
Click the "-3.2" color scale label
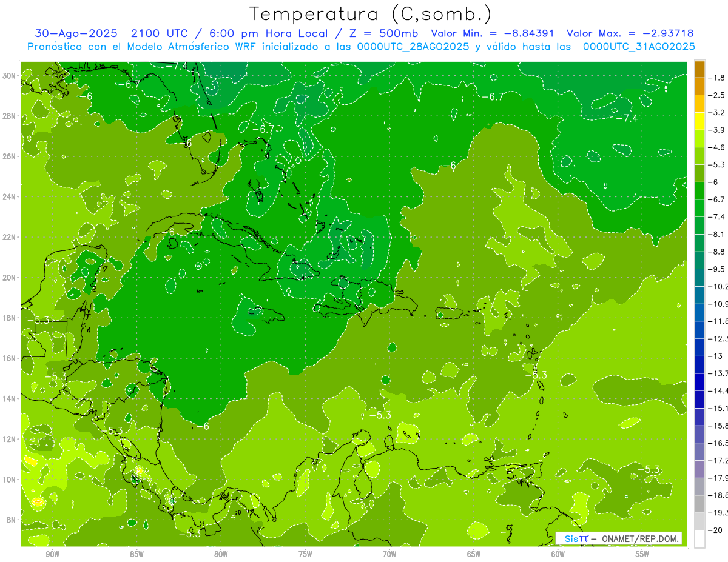point(716,113)
